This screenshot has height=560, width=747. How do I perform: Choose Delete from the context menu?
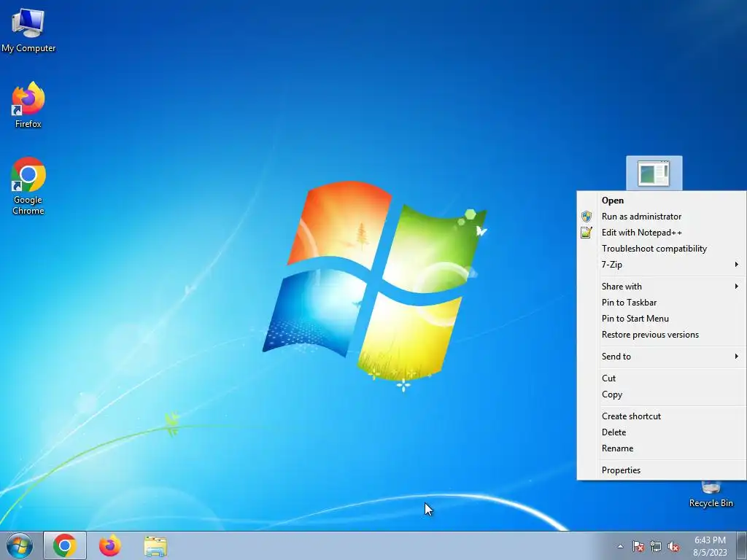(x=661, y=432)
